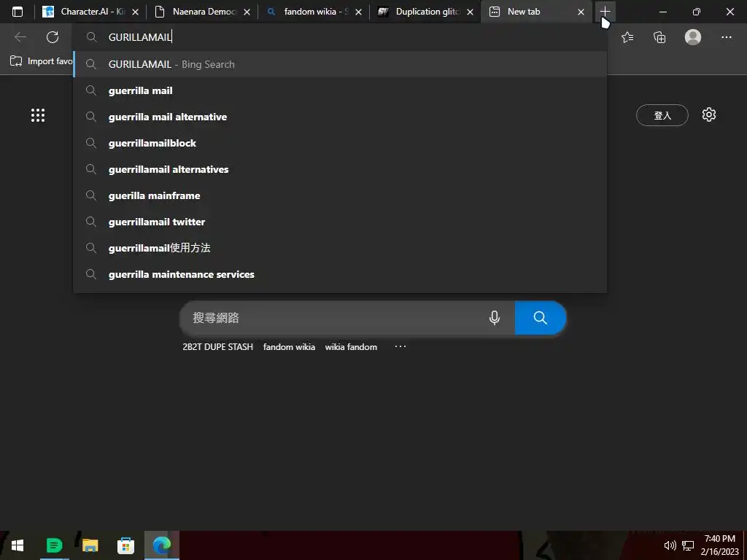This screenshot has height=560, width=747.
Task: Close the Naenara Democ tab
Action: [247, 12]
